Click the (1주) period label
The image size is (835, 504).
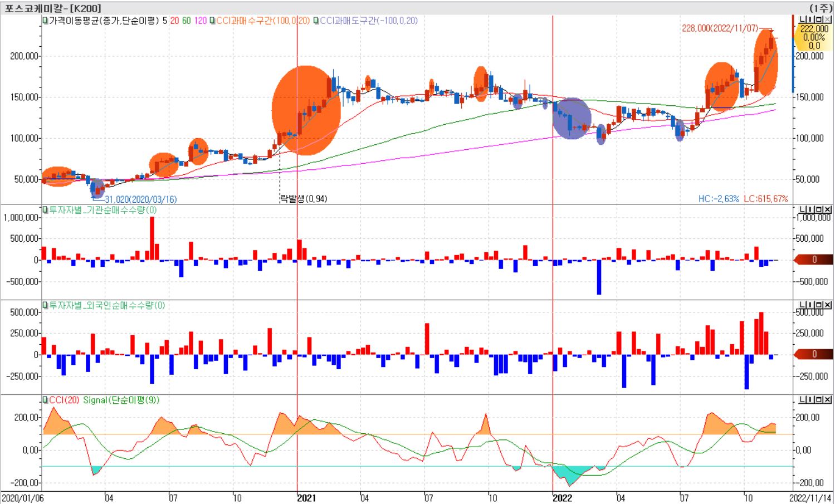coord(821,8)
